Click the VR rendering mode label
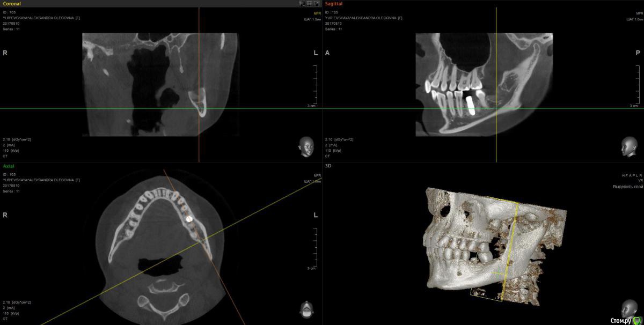 tap(640, 181)
